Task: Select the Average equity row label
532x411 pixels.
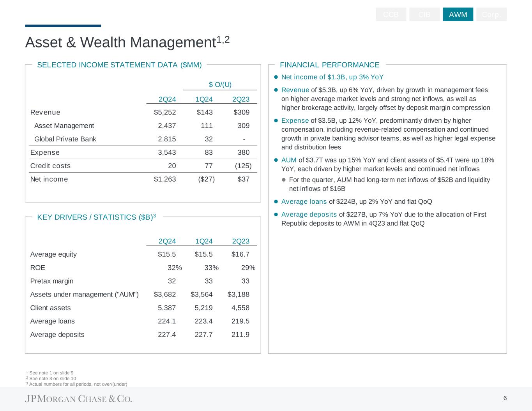Action: (53, 254)
